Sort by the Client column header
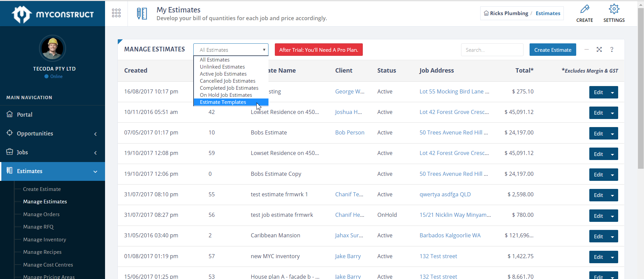 (344, 70)
